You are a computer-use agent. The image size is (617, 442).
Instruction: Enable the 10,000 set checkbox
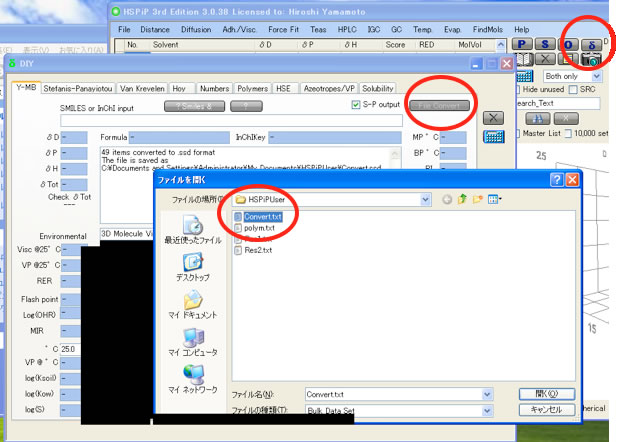click(568, 134)
